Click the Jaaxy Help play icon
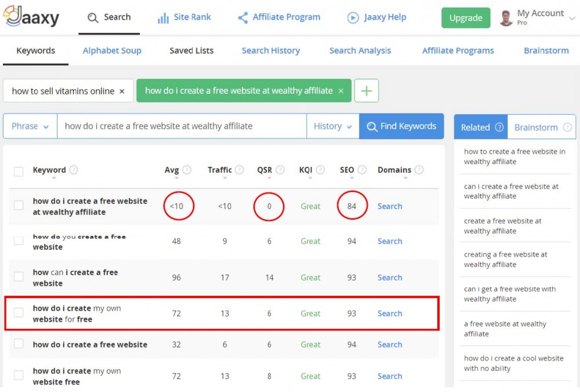 click(353, 18)
